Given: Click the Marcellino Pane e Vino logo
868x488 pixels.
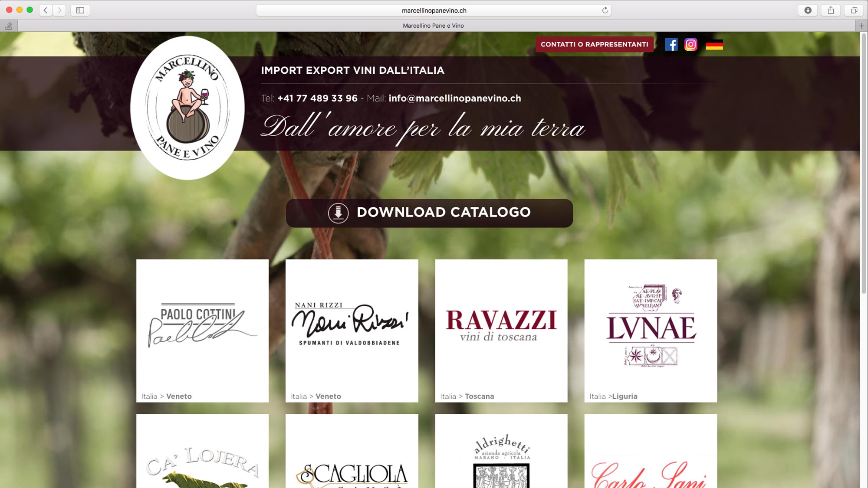Looking at the screenshot, I should [187, 108].
